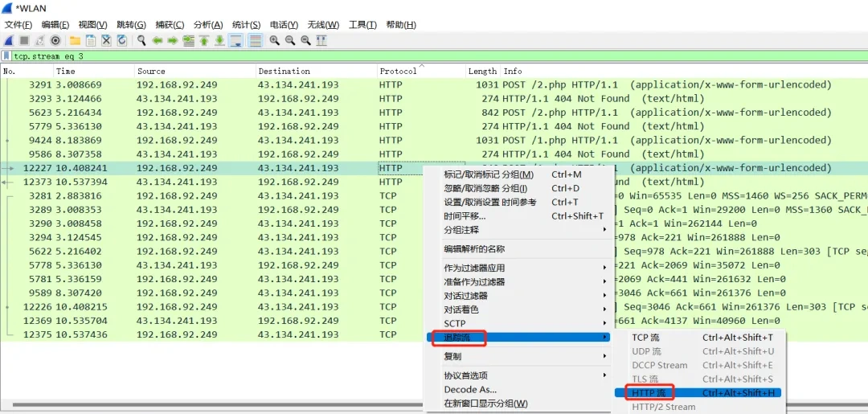Open the 捕获(C) menu

[170, 25]
